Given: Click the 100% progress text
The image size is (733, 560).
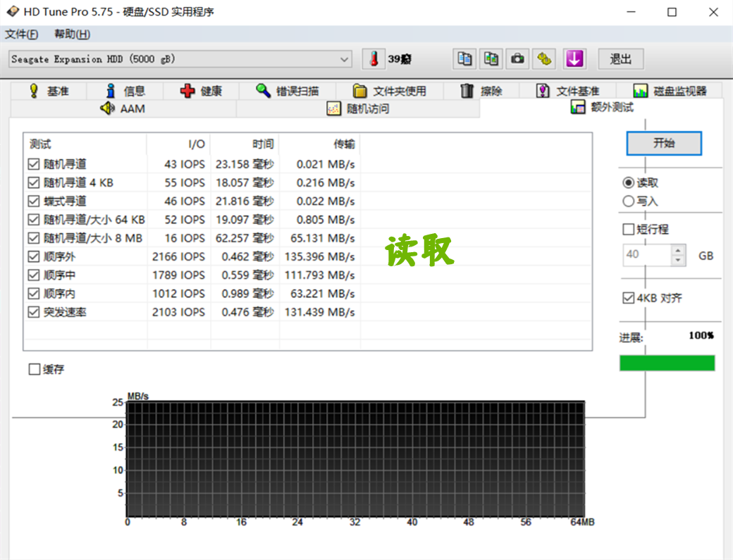Looking at the screenshot, I should (x=701, y=335).
